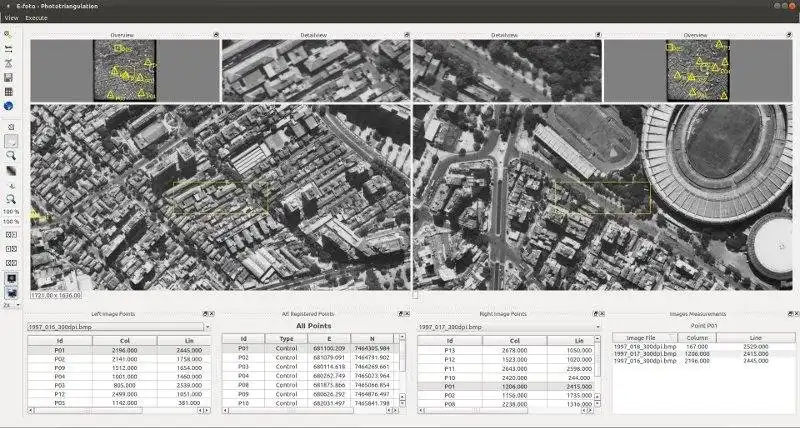800x428 pixels.
Task: Click the hourglass-shaped icon in the left toolbar
Action: (9, 63)
